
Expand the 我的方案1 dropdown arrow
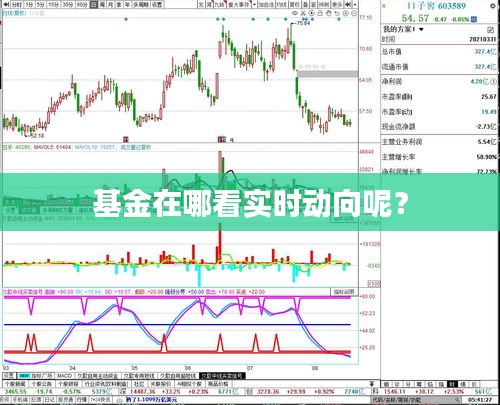coord(421,30)
